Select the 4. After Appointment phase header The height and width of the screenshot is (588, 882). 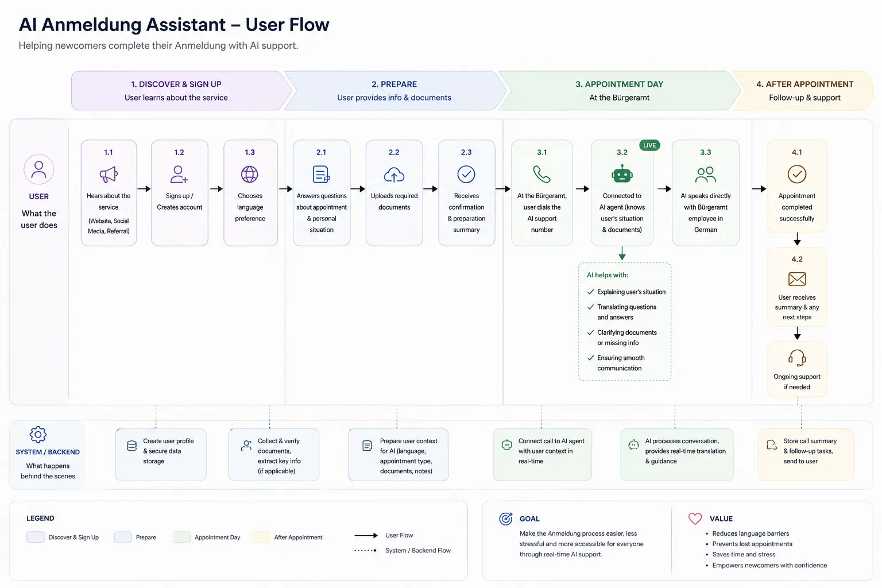804,91
